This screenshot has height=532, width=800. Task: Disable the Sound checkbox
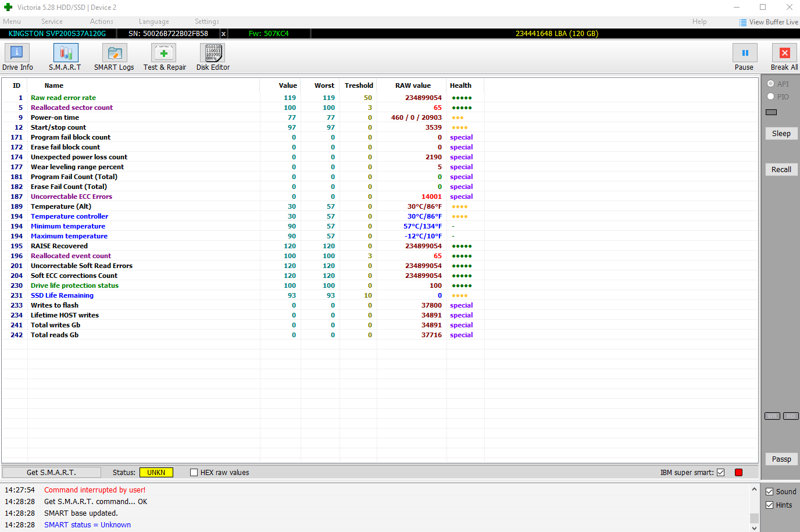coord(770,492)
